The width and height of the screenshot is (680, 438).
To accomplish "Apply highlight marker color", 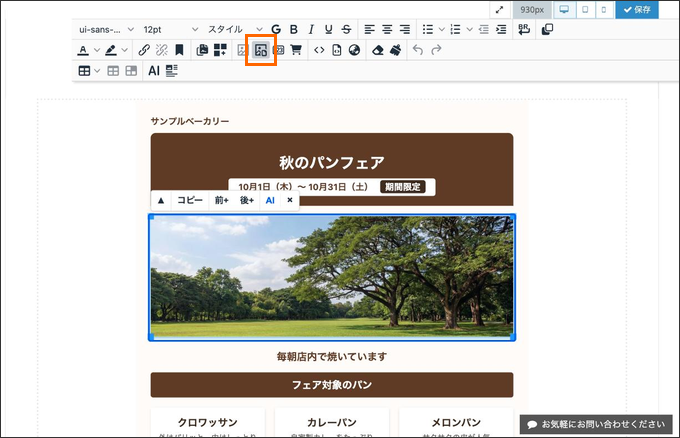I will (x=111, y=50).
